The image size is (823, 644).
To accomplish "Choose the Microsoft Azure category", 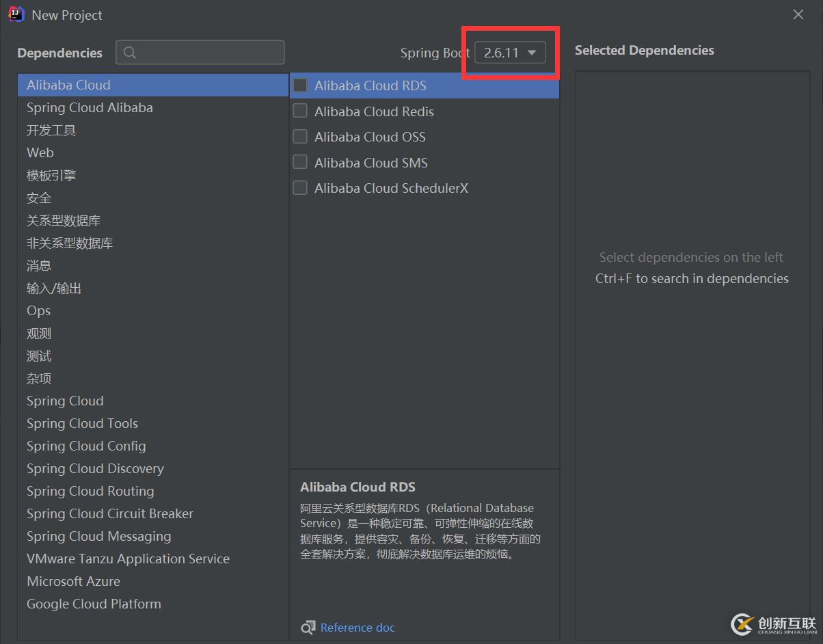I will point(153,581).
